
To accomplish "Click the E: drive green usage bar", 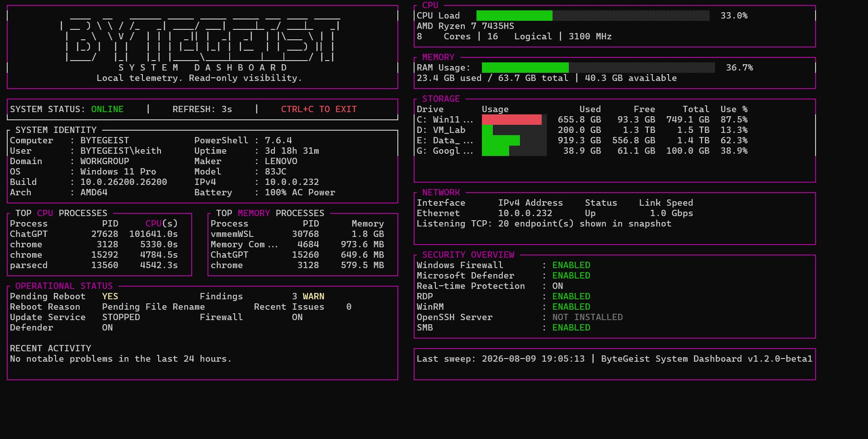I will [501, 140].
